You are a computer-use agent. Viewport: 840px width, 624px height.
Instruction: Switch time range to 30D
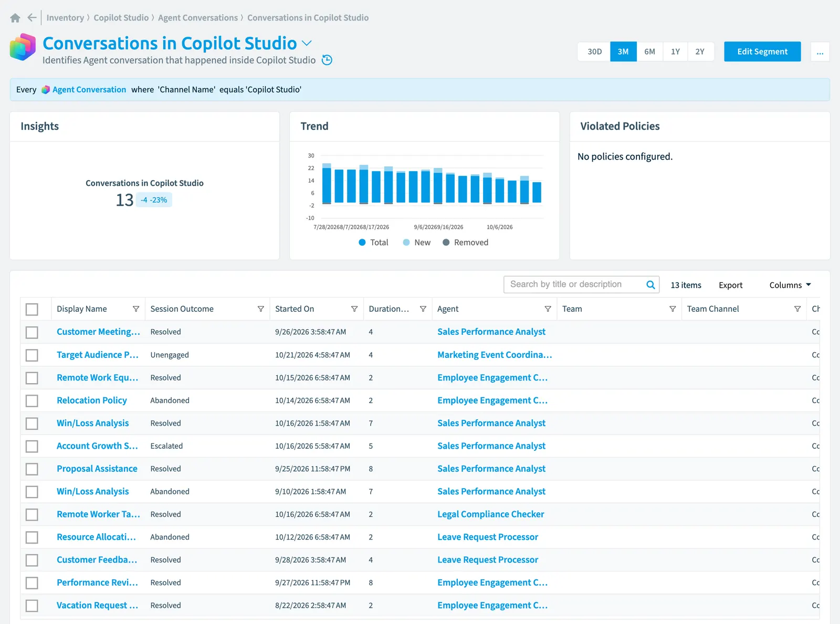click(x=594, y=51)
